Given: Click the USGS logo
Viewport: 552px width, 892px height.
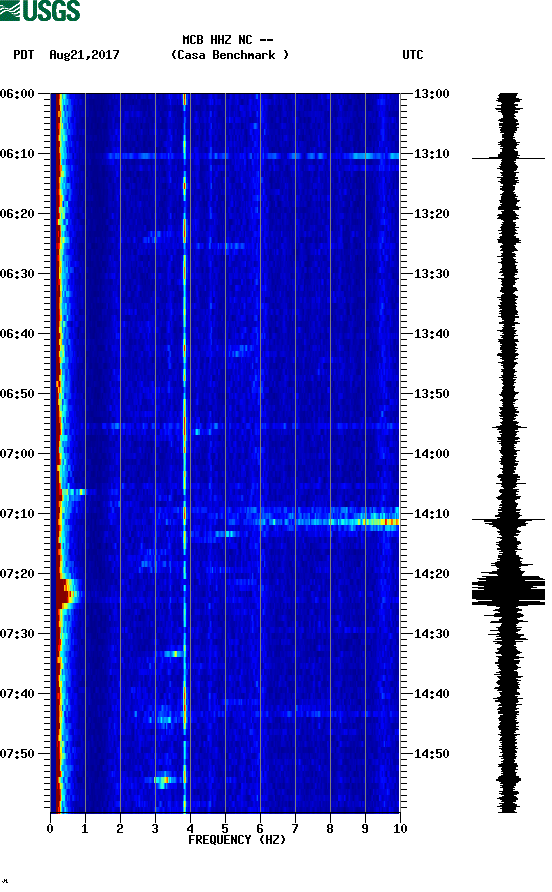Looking at the screenshot, I should [x=40, y=10].
